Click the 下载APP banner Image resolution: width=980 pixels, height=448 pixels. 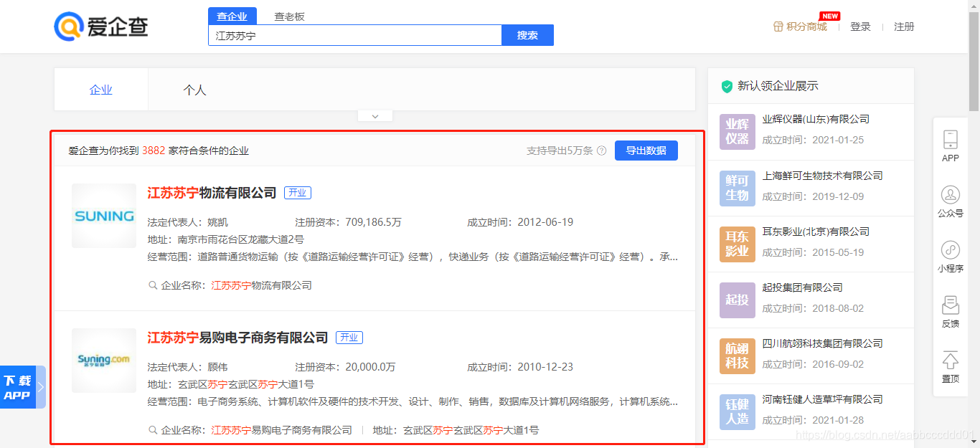[18, 387]
